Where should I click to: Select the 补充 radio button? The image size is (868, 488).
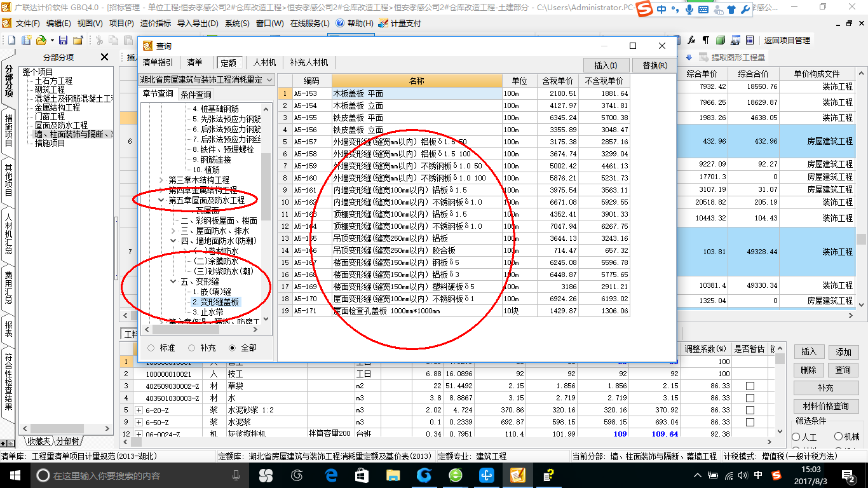click(191, 348)
